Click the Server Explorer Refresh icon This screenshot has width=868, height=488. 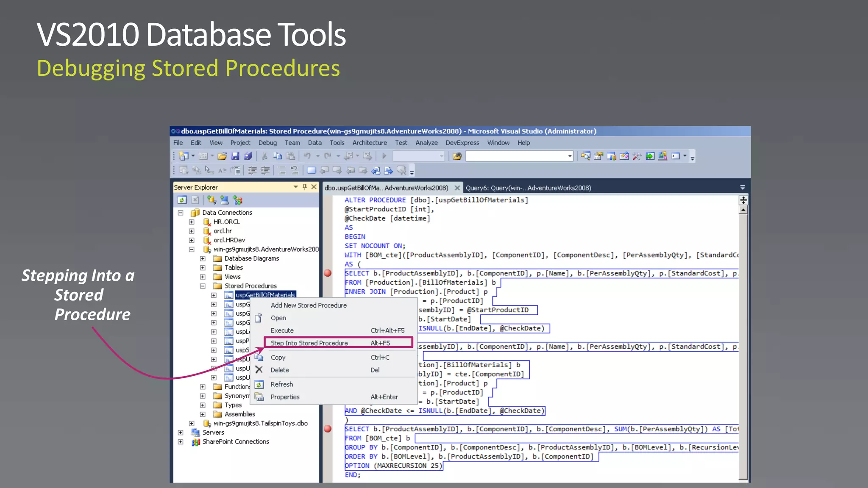point(182,200)
